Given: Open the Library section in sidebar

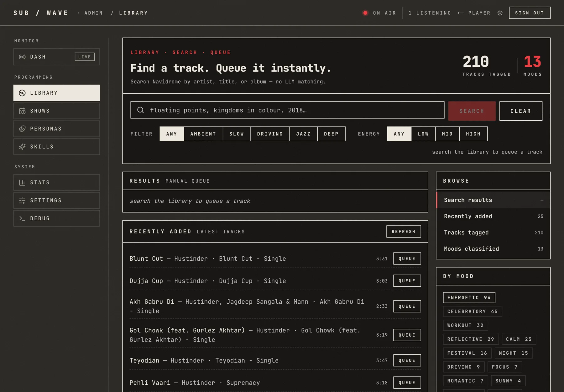Looking at the screenshot, I should [57, 93].
